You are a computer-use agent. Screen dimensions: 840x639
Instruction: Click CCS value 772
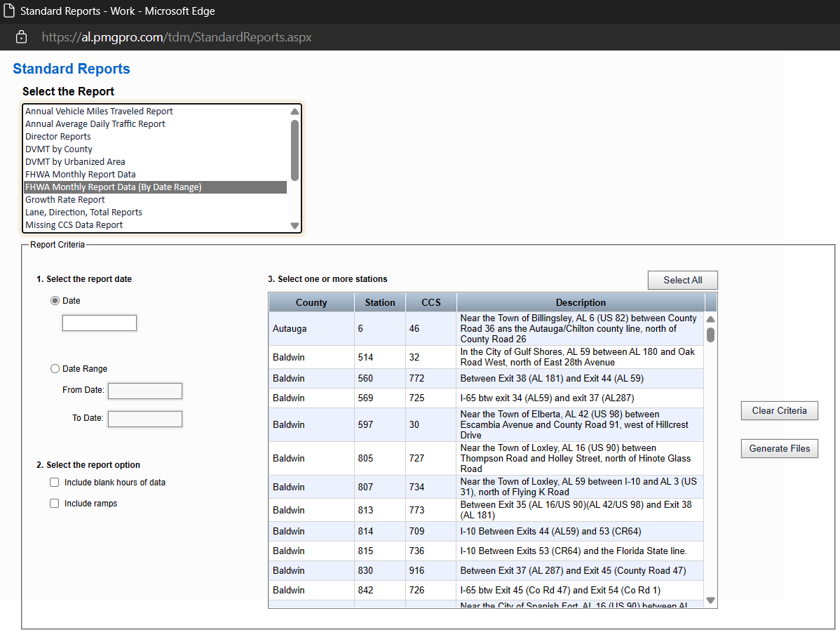[416, 379]
